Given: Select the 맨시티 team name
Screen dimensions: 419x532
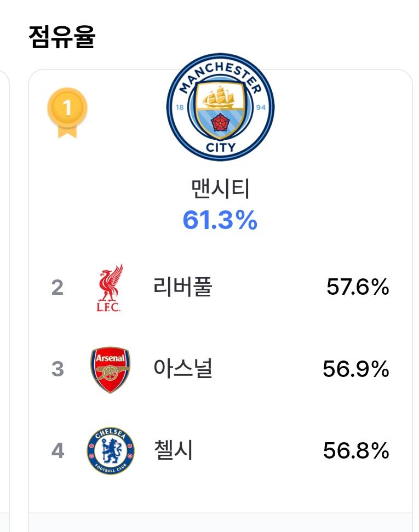Looking at the screenshot, I should pos(221,188).
